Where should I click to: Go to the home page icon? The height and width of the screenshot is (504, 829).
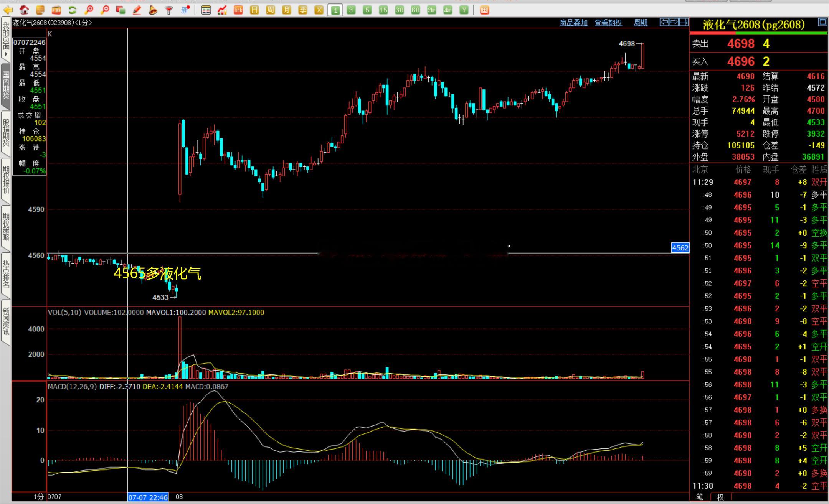(x=24, y=10)
